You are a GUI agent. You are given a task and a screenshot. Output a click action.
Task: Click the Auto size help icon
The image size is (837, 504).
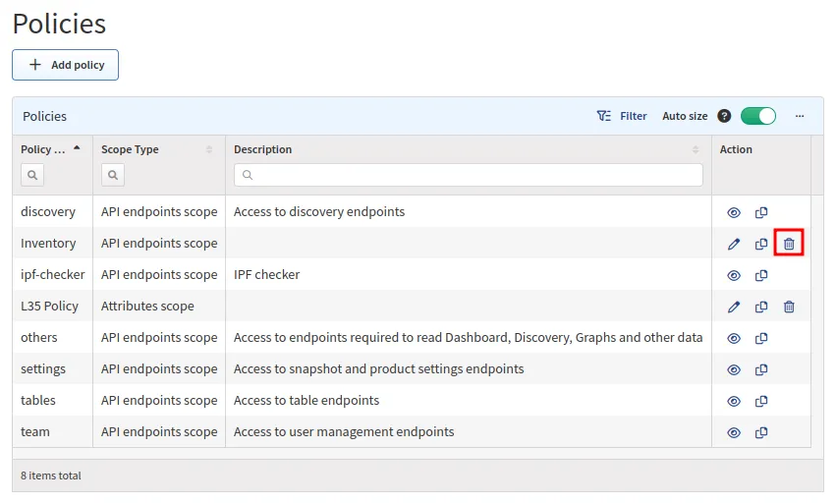[724, 116]
